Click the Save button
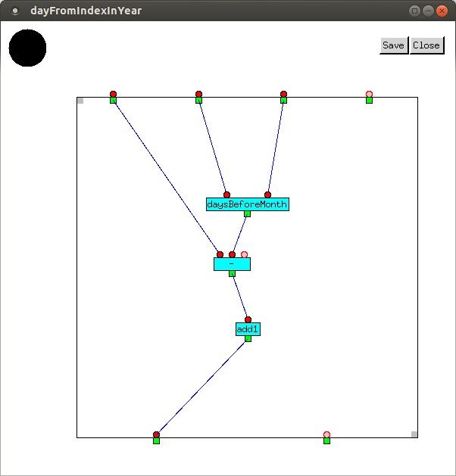Image resolution: width=456 pixels, height=476 pixels. pos(393,45)
